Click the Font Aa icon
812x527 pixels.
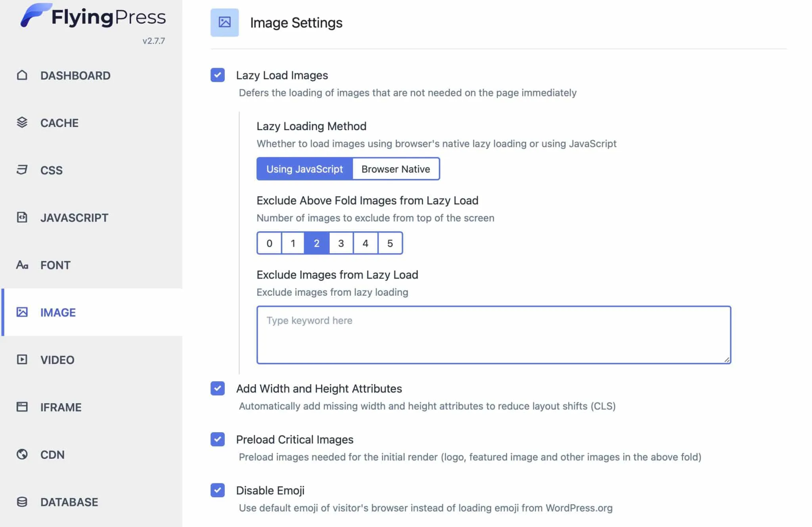coord(22,265)
